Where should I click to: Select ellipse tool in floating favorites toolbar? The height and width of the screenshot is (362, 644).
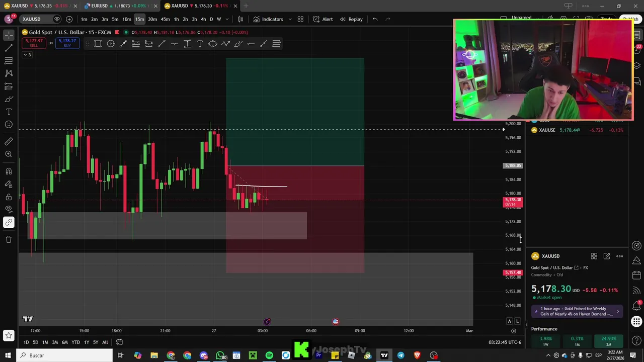pyautogui.click(x=213, y=44)
